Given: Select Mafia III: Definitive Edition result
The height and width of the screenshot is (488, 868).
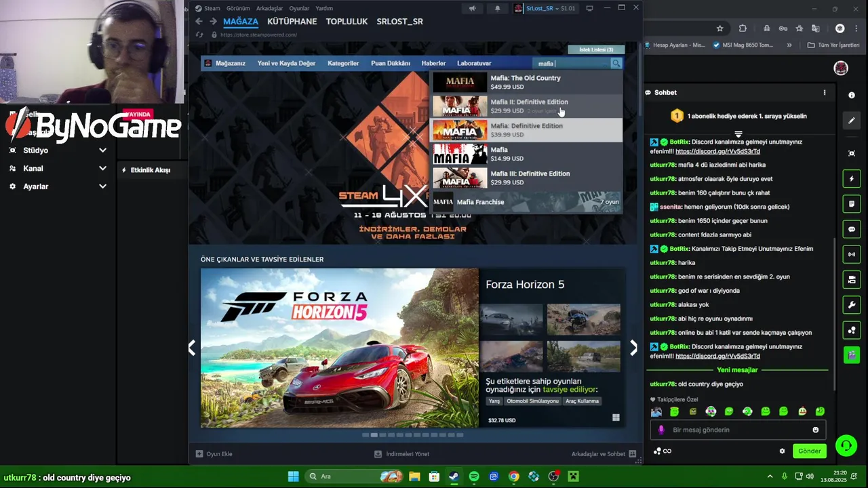Looking at the screenshot, I should 526,178.
